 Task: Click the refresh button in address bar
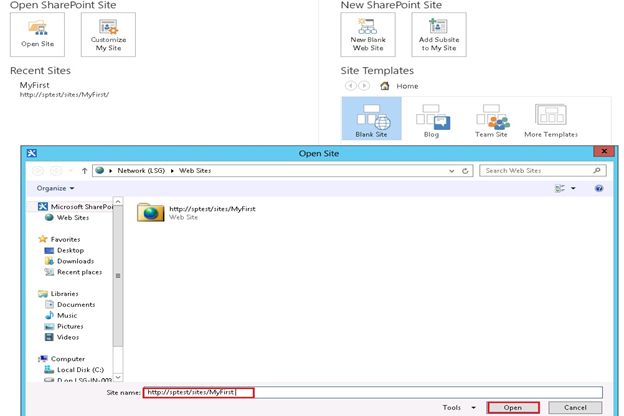pos(465,171)
